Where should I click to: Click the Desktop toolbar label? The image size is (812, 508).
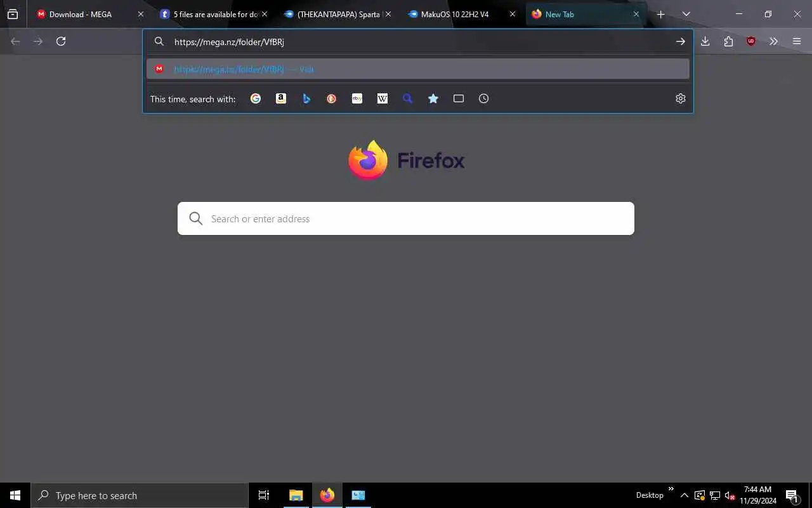pyautogui.click(x=650, y=495)
